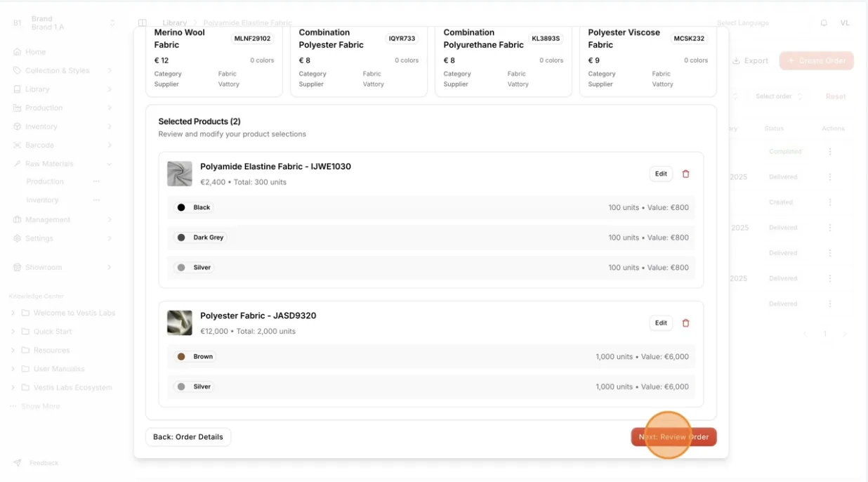The image size is (868, 482).
Task: Open the Inventory box icon in sidebar
Action: pos(18,126)
